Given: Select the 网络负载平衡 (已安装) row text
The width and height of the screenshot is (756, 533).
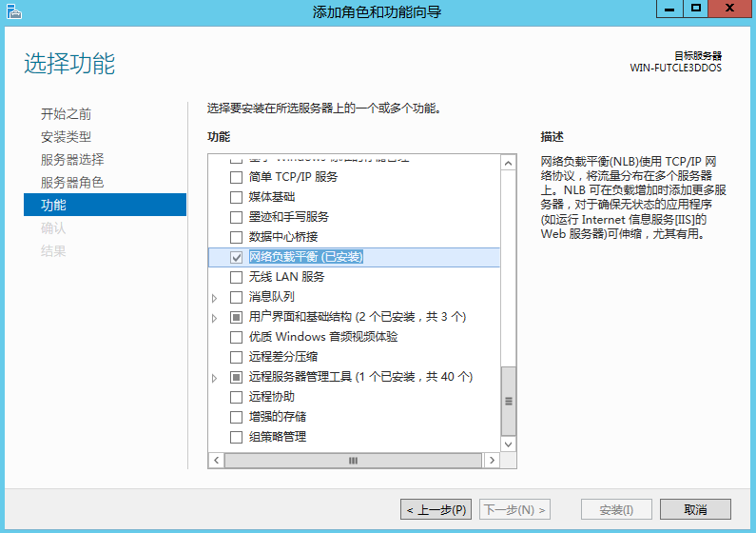Looking at the screenshot, I should click(305, 257).
